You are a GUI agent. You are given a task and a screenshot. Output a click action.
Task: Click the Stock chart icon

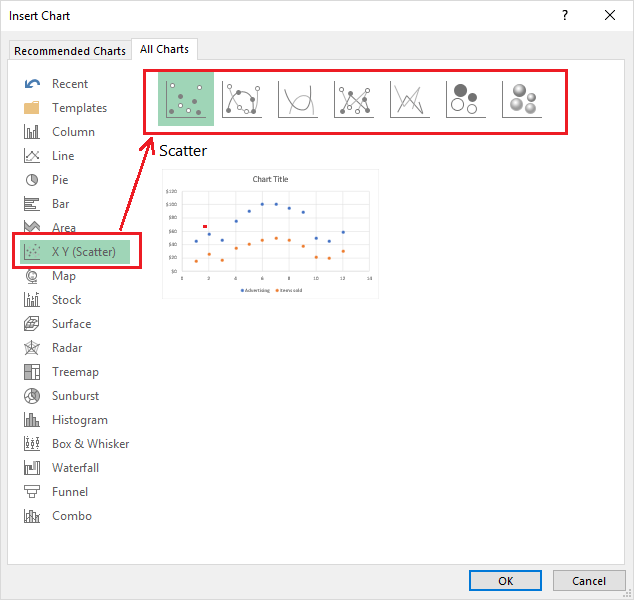32,300
